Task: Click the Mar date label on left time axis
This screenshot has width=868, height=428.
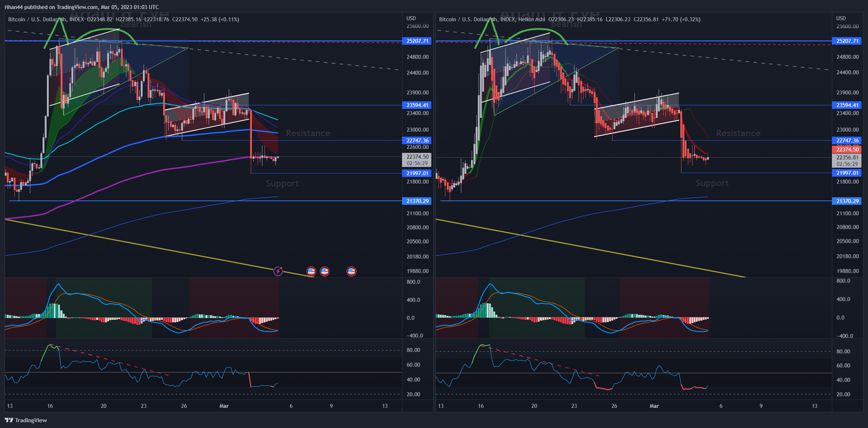Action: tap(224, 406)
